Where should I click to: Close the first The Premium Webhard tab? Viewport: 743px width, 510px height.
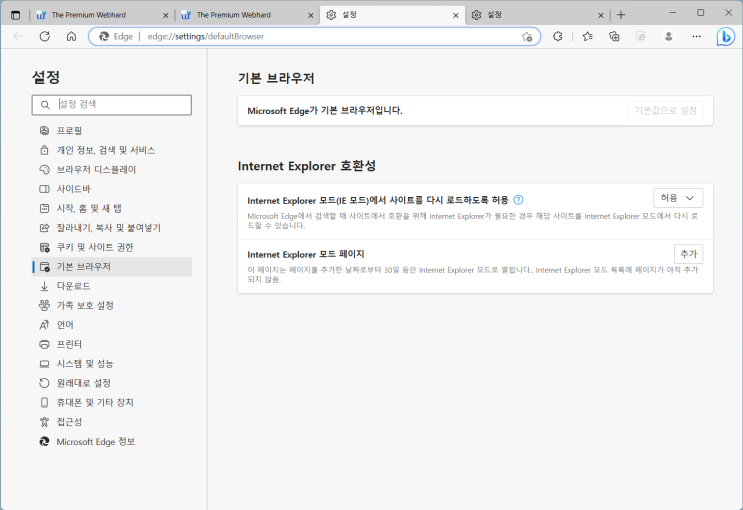(x=165, y=16)
